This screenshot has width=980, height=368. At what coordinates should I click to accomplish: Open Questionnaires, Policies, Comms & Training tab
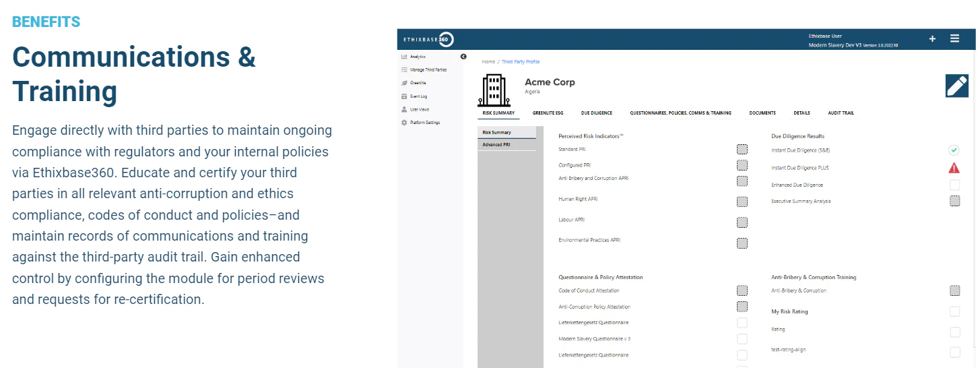point(680,113)
